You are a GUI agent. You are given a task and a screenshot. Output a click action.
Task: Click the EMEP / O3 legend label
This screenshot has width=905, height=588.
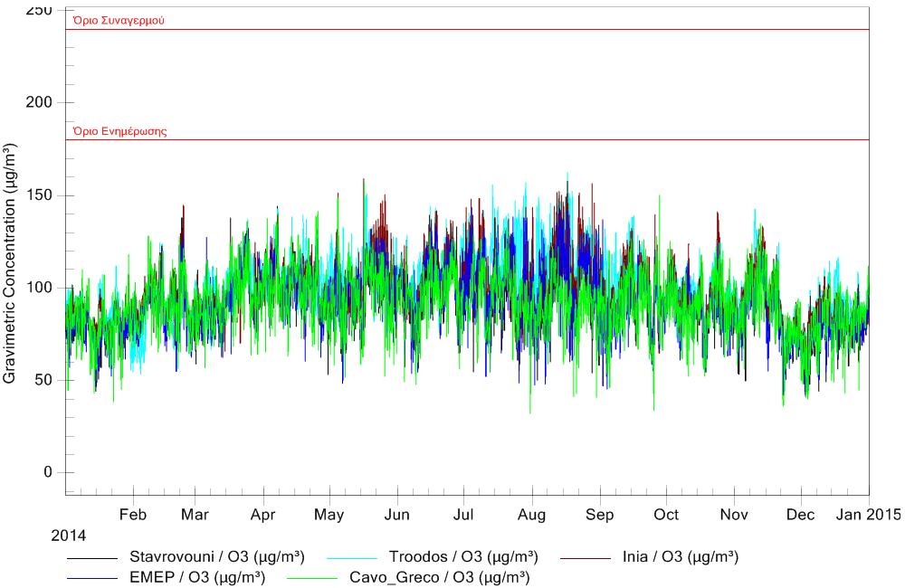pos(197,578)
